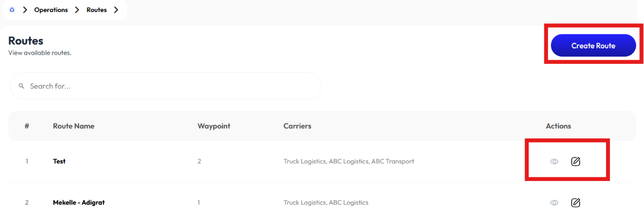Screen dimensions: 644x221
Task: Click the chevron between Operations and Routes
Action: 77,10
